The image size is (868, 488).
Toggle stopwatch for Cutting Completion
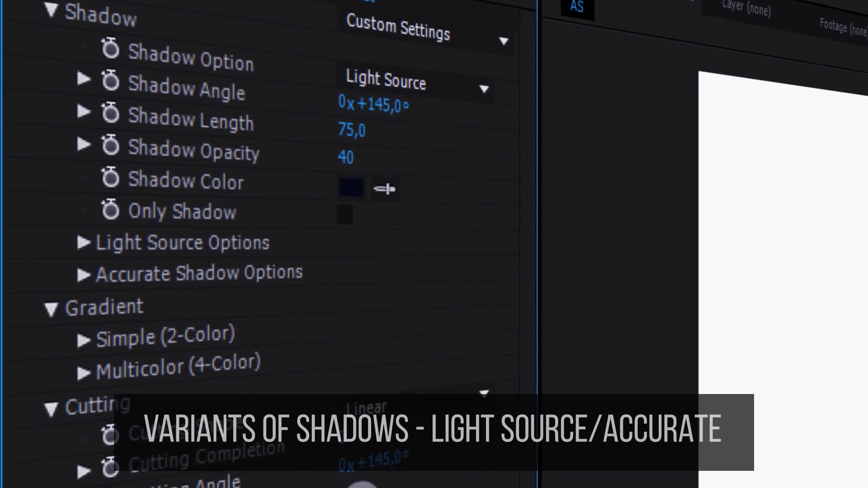tap(110, 467)
